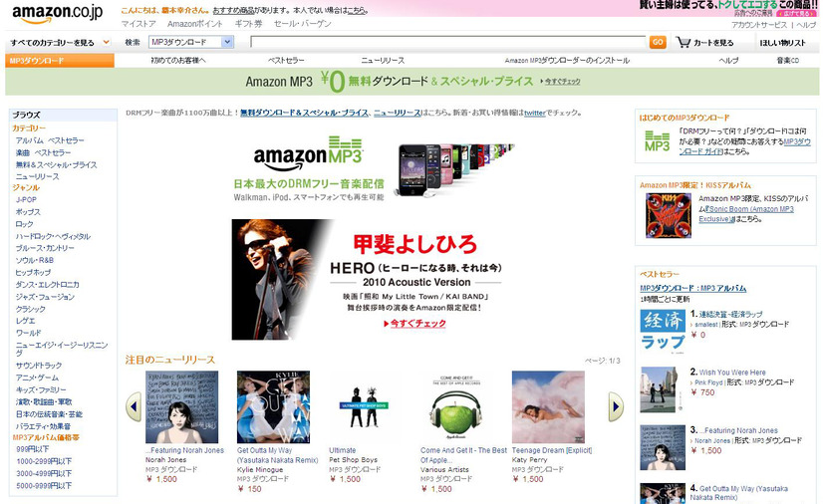Screen dimensions: 823x504
Task: Open green apple Come And Get It cover
Action: coord(456,407)
